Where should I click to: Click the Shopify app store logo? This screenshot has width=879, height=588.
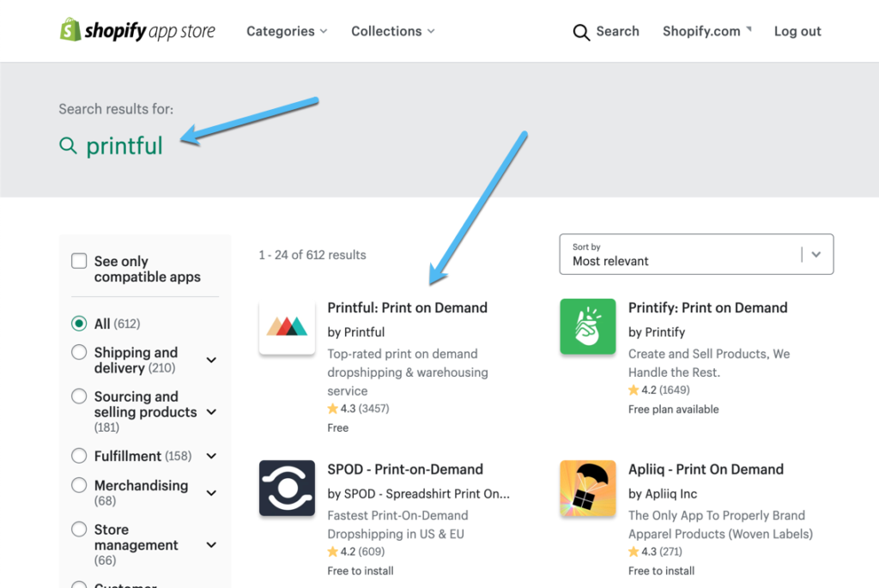pos(137,30)
